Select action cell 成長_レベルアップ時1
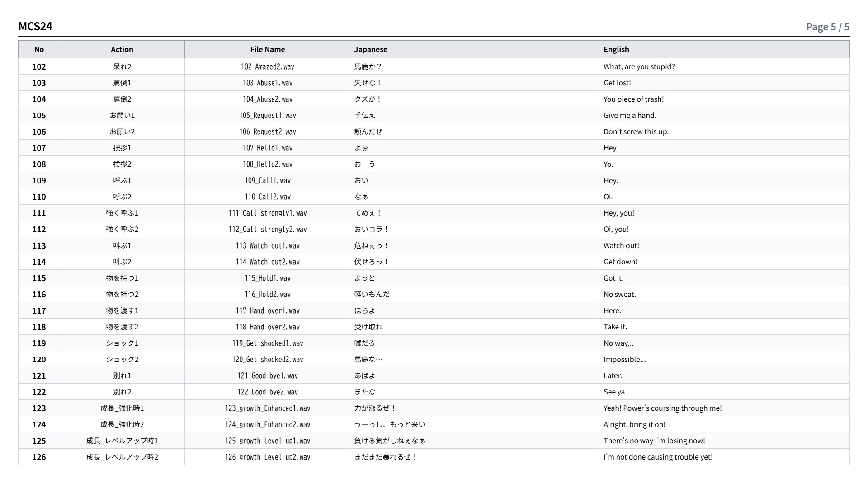Screen dimensions: 868x488 (122, 441)
